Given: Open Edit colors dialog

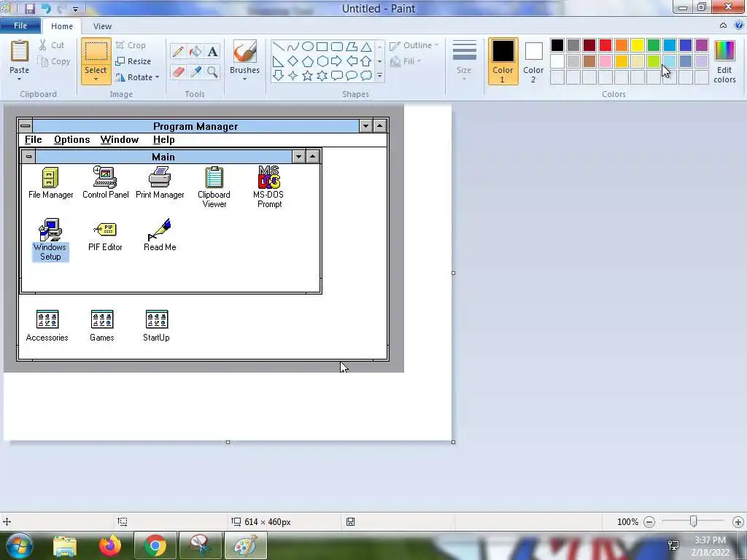Looking at the screenshot, I should point(724,61).
